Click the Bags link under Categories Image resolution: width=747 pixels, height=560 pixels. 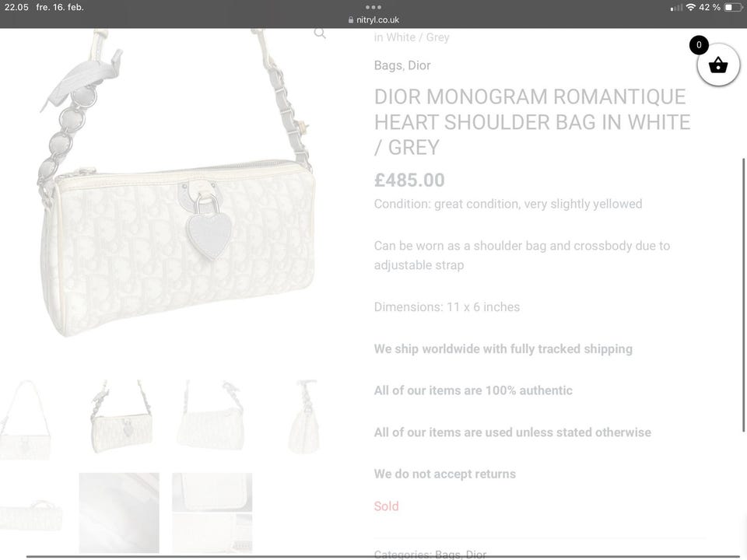(447, 555)
